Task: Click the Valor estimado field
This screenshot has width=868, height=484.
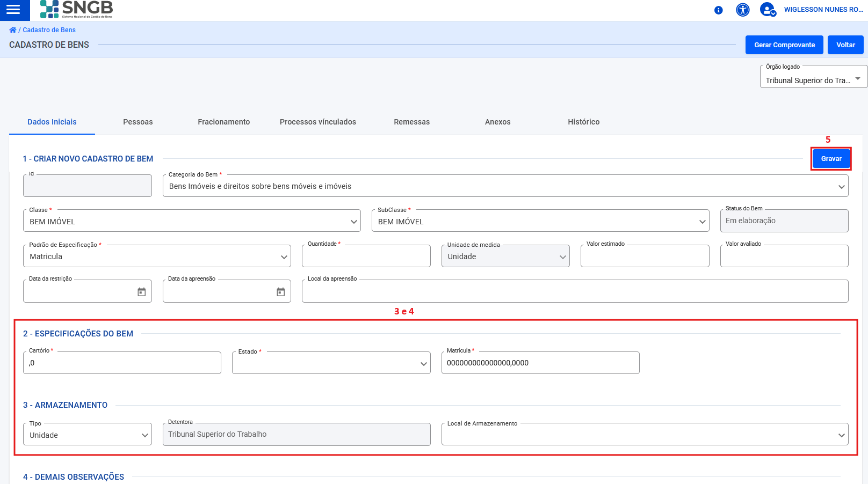Action: (x=645, y=256)
